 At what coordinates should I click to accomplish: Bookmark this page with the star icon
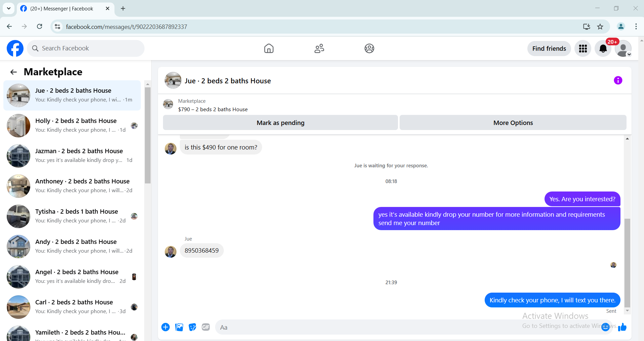(x=600, y=27)
